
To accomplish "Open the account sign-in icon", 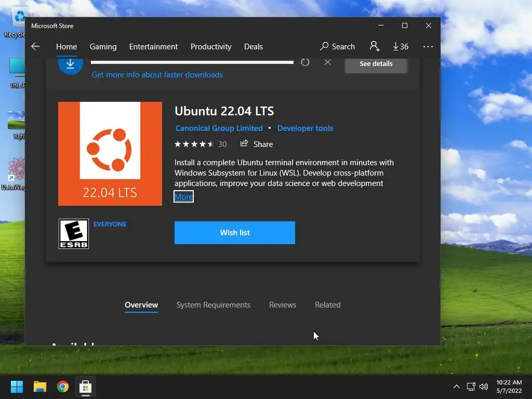I will tap(375, 46).
